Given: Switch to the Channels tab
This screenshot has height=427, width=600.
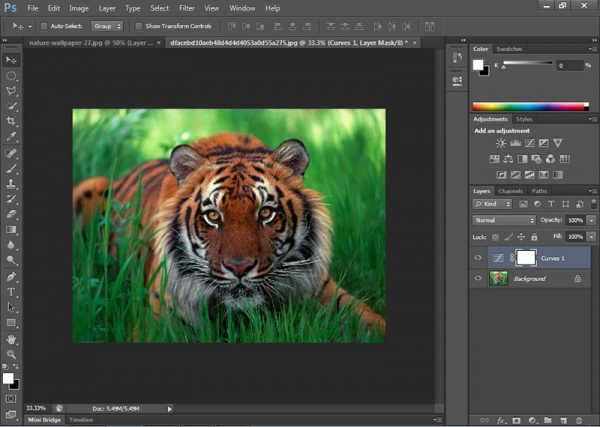Looking at the screenshot, I should tap(510, 191).
